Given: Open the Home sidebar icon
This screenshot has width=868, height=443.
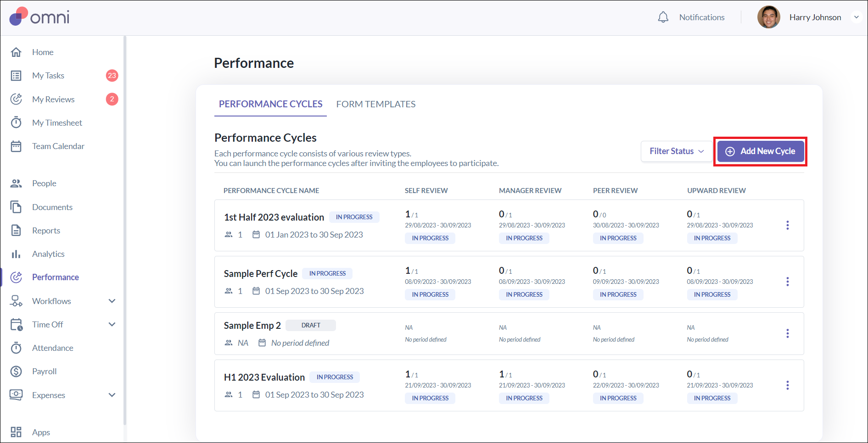Looking at the screenshot, I should (x=16, y=52).
